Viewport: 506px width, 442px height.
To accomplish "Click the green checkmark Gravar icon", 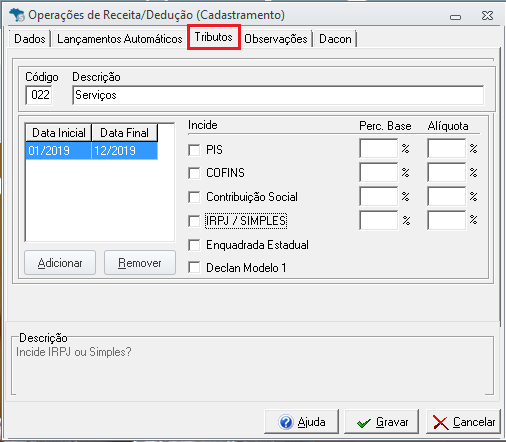I will tap(364, 423).
